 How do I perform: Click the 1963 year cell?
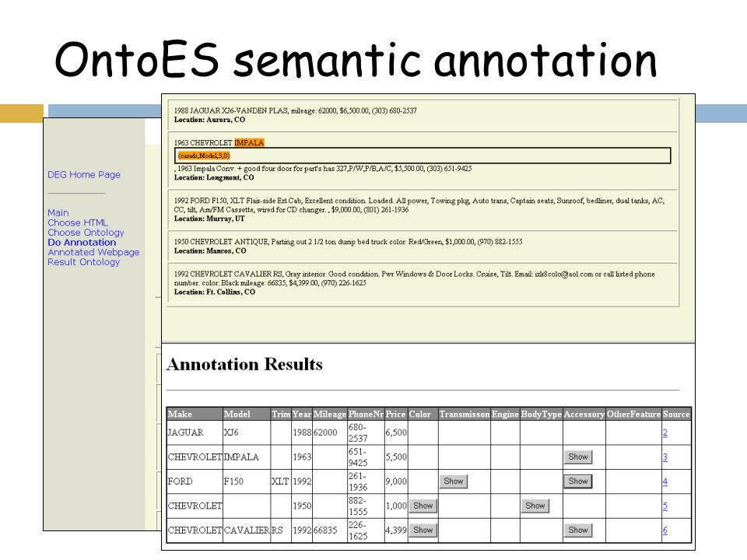[x=302, y=457]
